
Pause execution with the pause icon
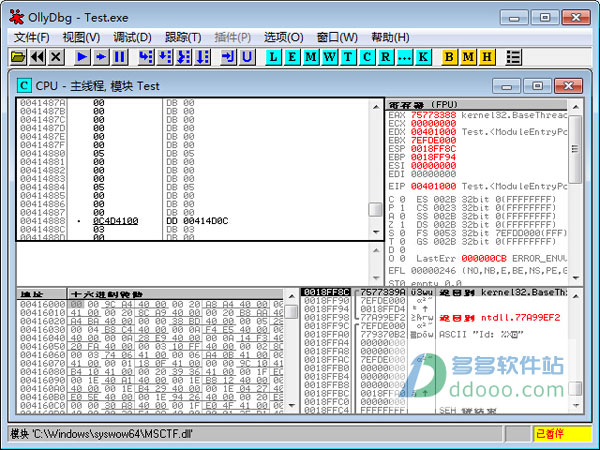[119, 57]
